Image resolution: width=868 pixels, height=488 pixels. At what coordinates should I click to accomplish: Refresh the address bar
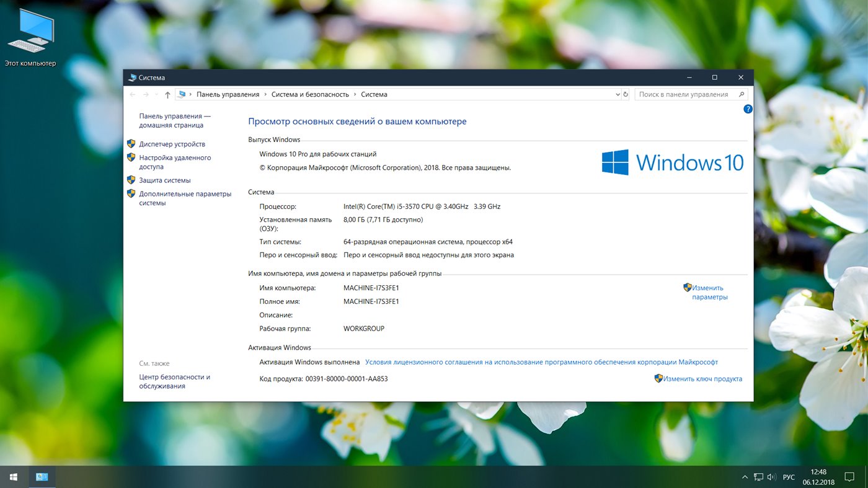tap(626, 94)
